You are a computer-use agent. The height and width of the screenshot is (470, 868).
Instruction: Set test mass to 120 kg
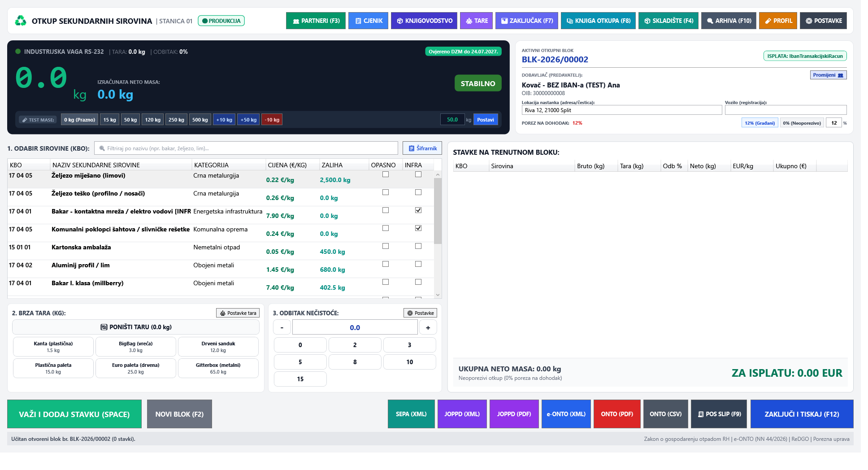tap(152, 120)
